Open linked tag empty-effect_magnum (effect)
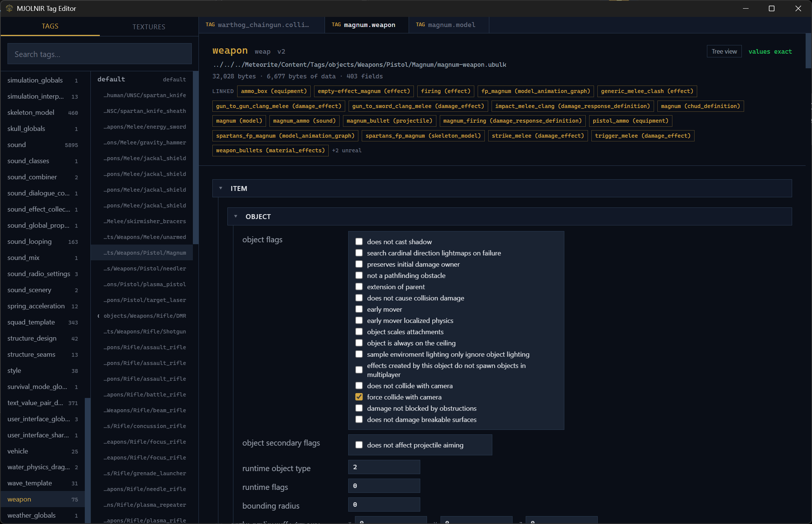812x524 pixels. pos(364,91)
